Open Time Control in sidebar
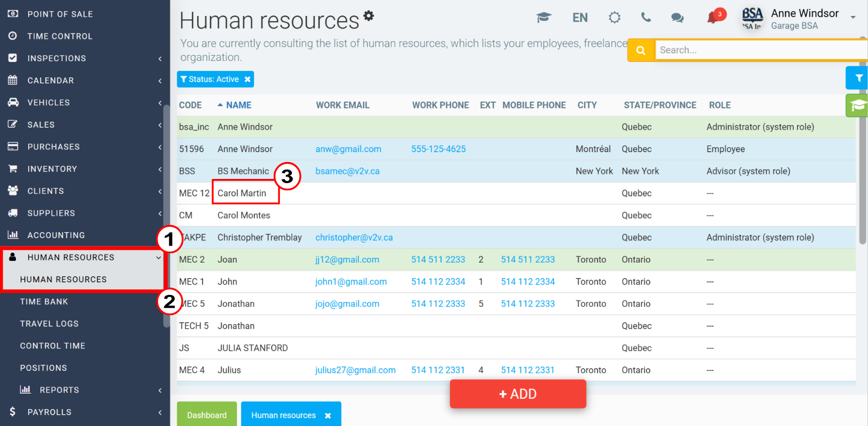Screen dimensions: 868x426 pyautogui.click(x=60, y=36)
